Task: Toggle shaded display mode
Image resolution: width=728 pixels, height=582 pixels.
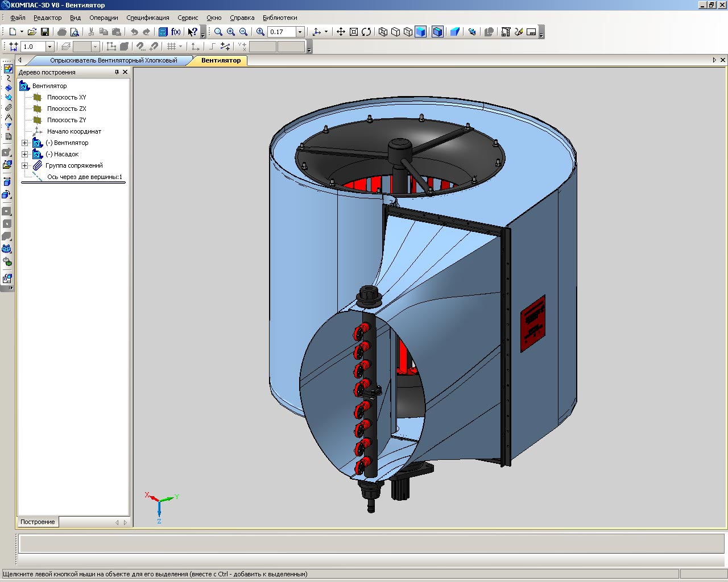Action: [420, 32]
